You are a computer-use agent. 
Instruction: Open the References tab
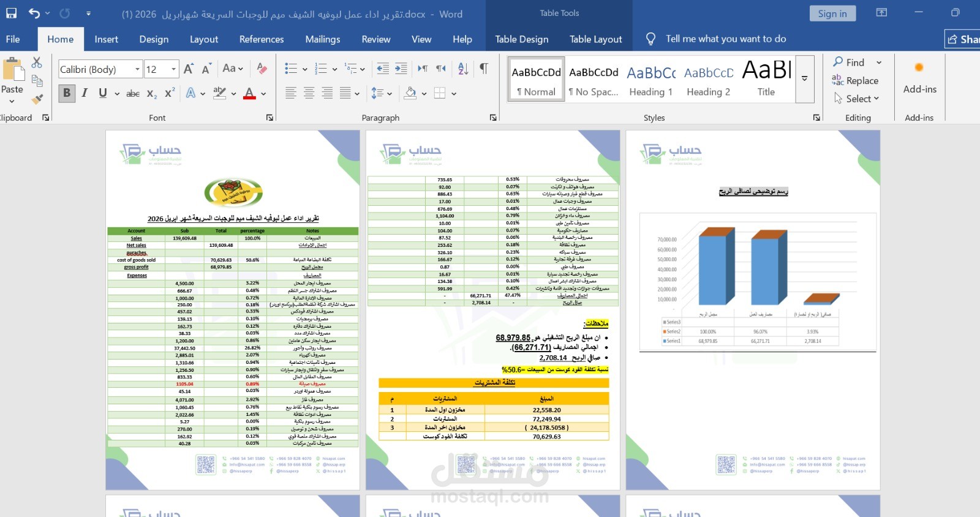click(x=262, y=39)
